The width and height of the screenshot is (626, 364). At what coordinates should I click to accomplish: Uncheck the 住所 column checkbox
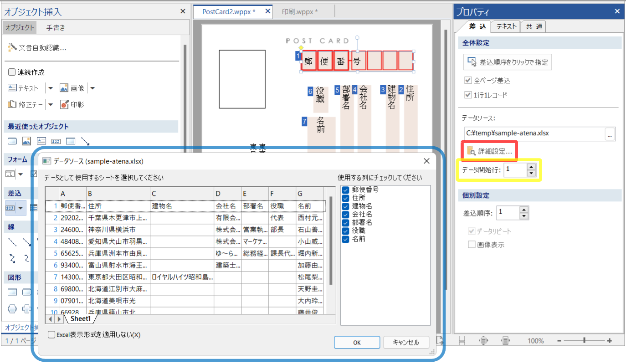point(346,198)
